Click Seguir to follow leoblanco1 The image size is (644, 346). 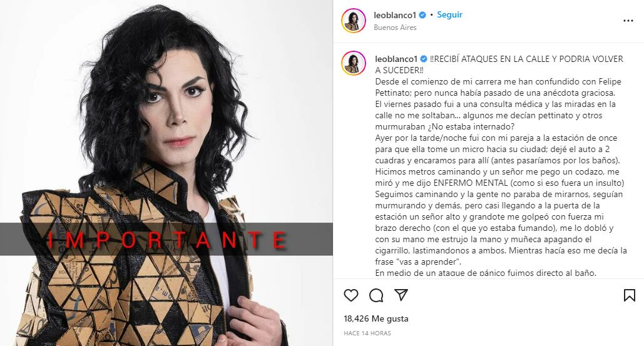coord(449,15)
